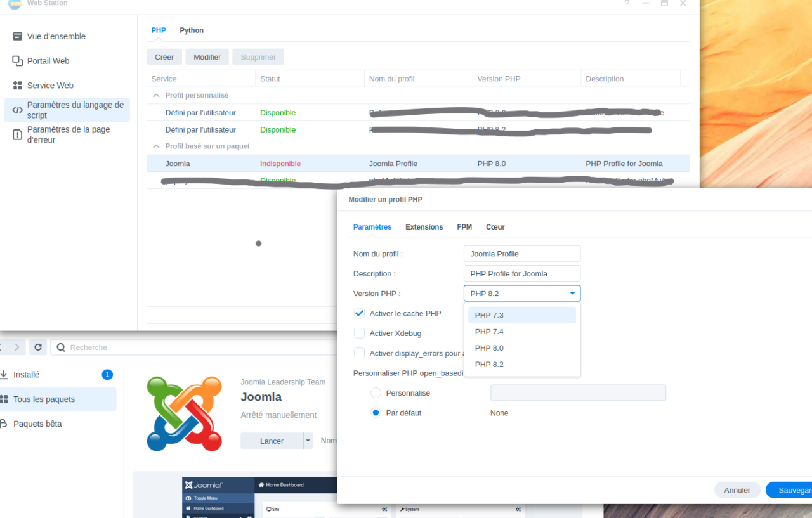812x518 pixels.
Task: Choose PHP 7.4 from the version list
Action: (489, 331)
